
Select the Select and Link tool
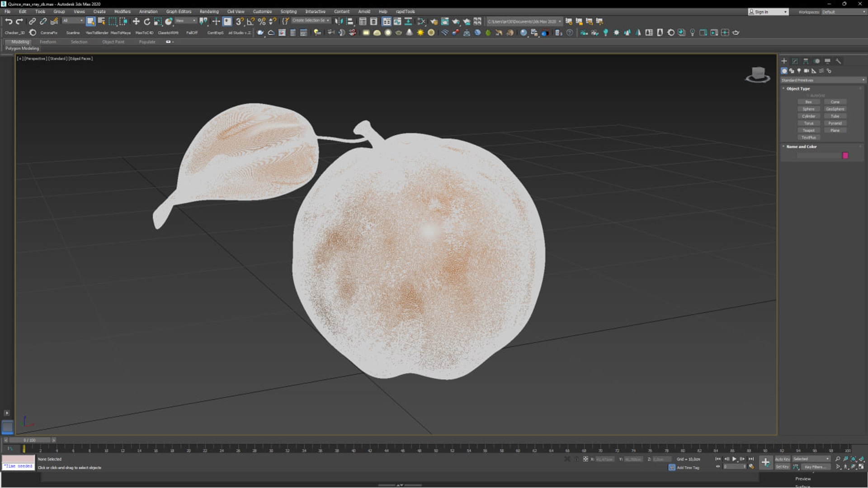32,21
